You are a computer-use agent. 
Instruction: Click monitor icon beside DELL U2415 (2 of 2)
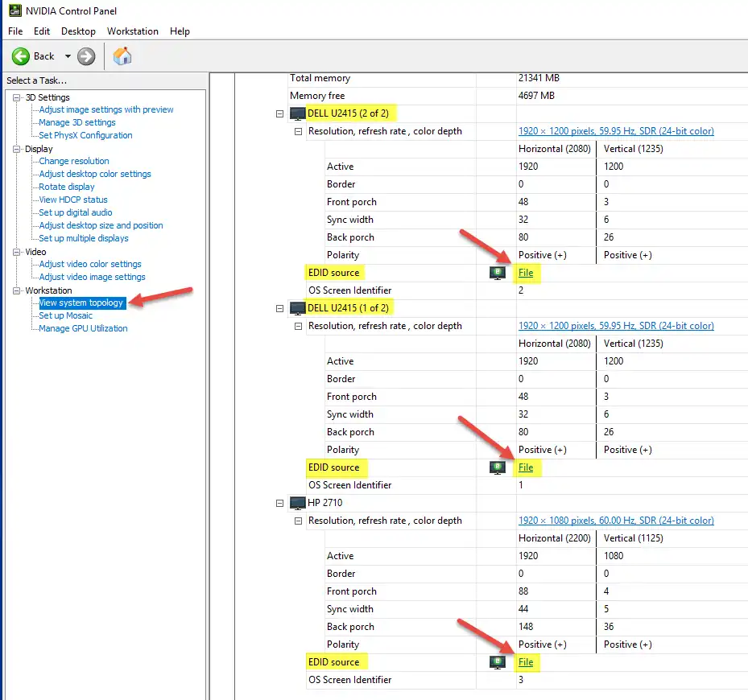click(x=297, y=113)
